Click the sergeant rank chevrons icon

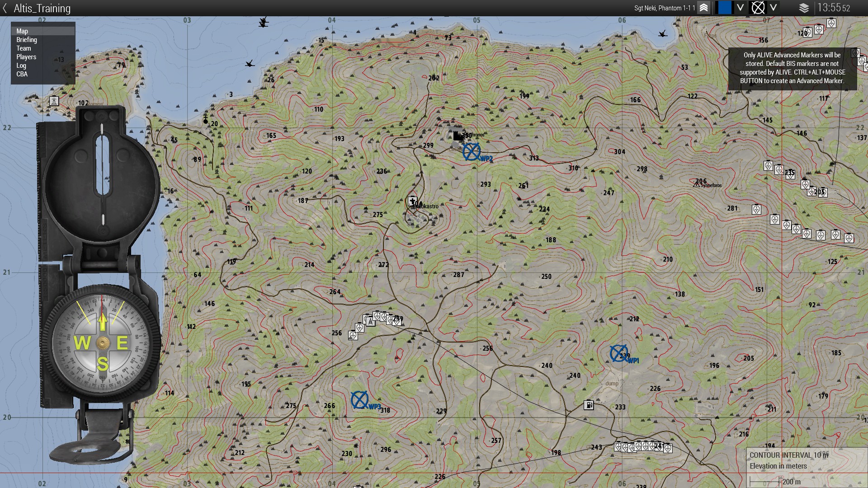pyautogui.click(x=704, y=8)
